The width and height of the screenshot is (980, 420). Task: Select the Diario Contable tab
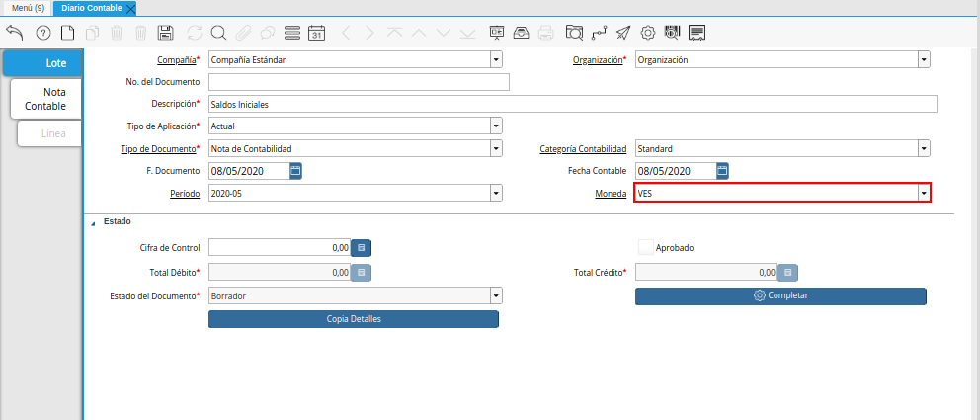[91, 8]
